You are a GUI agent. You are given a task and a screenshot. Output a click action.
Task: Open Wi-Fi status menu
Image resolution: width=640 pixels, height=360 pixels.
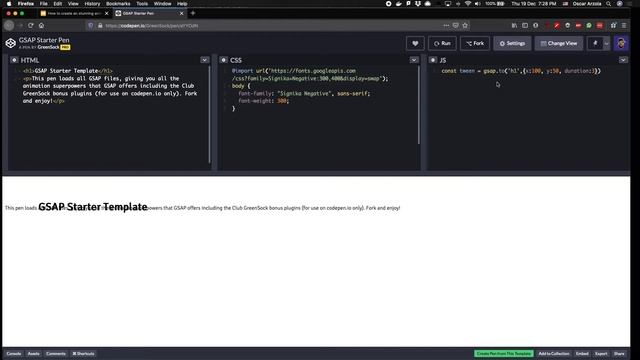tap(468, 4)
